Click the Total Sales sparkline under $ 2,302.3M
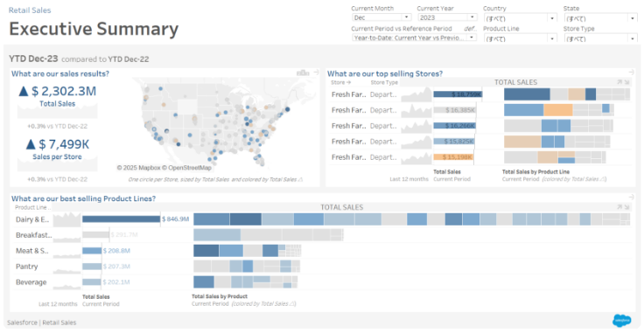This screenshot has width=644, height=333. [58, 111]
